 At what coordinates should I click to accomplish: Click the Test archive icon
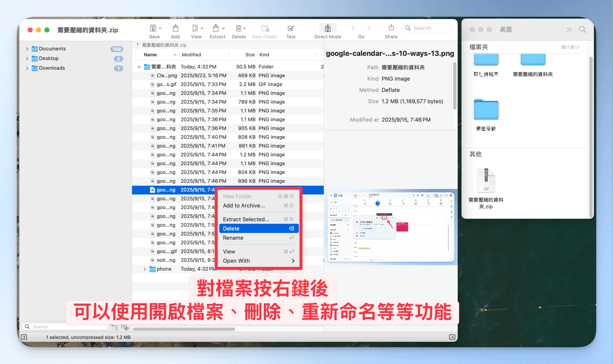tap(290, 28)
